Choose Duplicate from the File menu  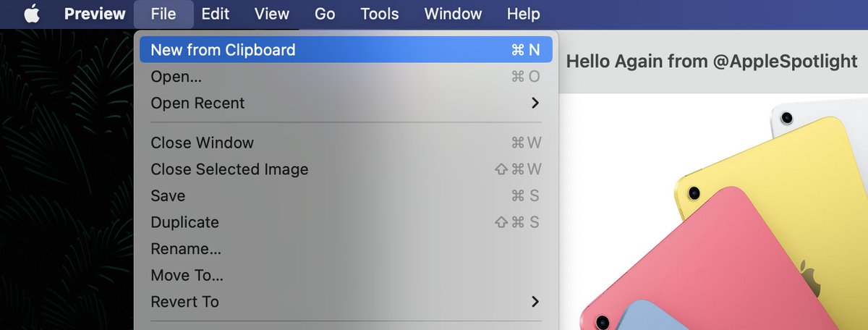point(346,222)
